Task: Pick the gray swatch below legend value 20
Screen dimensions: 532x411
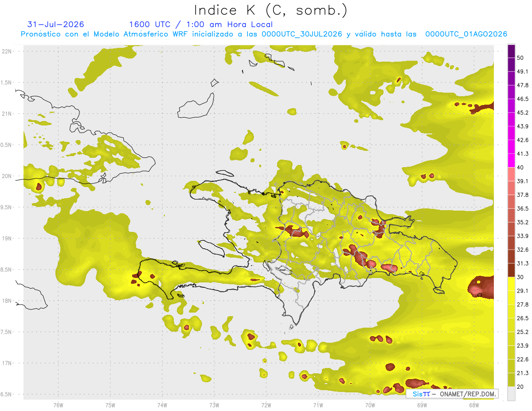Action: pyautogui.click(x=511, y=394)
